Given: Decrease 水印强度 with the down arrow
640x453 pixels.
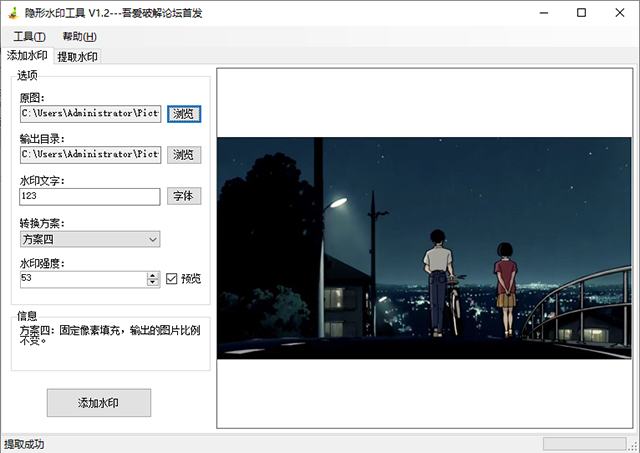Looking at the screenshot, I should coord(153,283).
